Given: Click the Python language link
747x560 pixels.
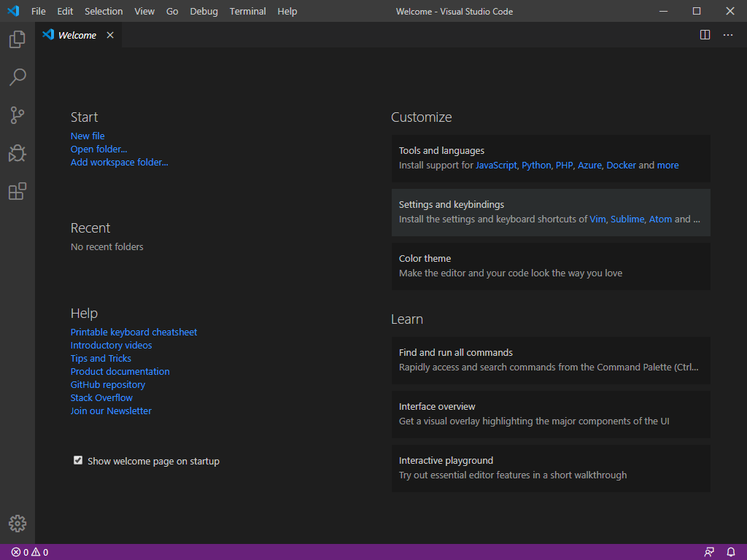Looking at the screenshot, I should [536, 166].
